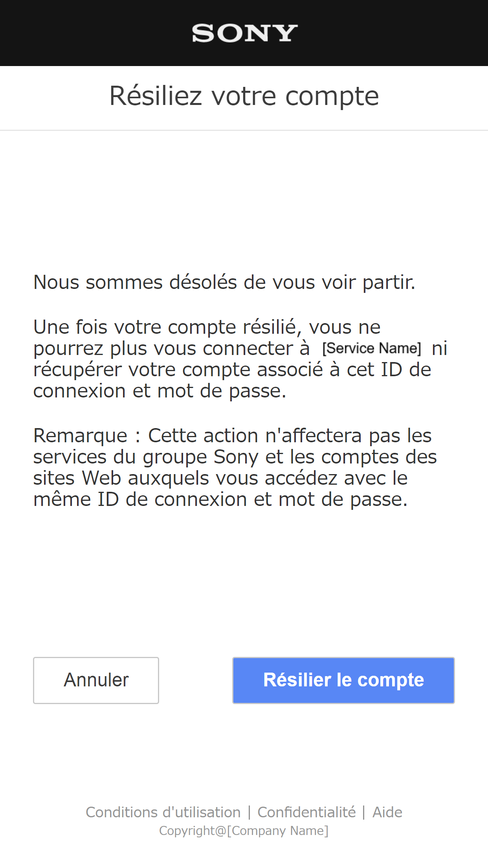Screen dimensions: 488x868
Task: Click the separator between Conditions d'utilisation and Confidentialité
Action: click(249, 812)
